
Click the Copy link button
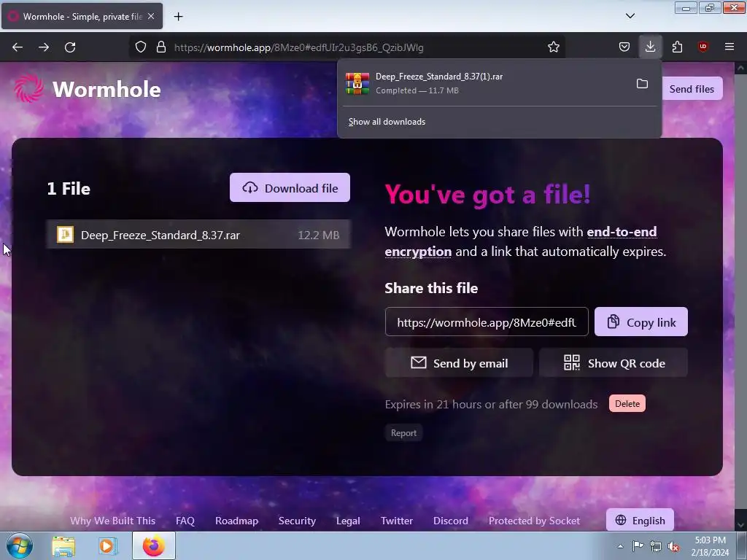[x=640, y=322]
